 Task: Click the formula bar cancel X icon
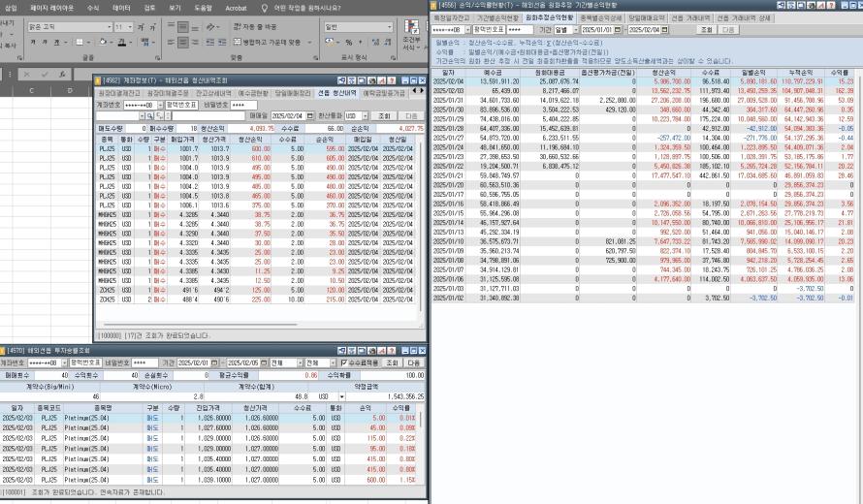(26, 74)
